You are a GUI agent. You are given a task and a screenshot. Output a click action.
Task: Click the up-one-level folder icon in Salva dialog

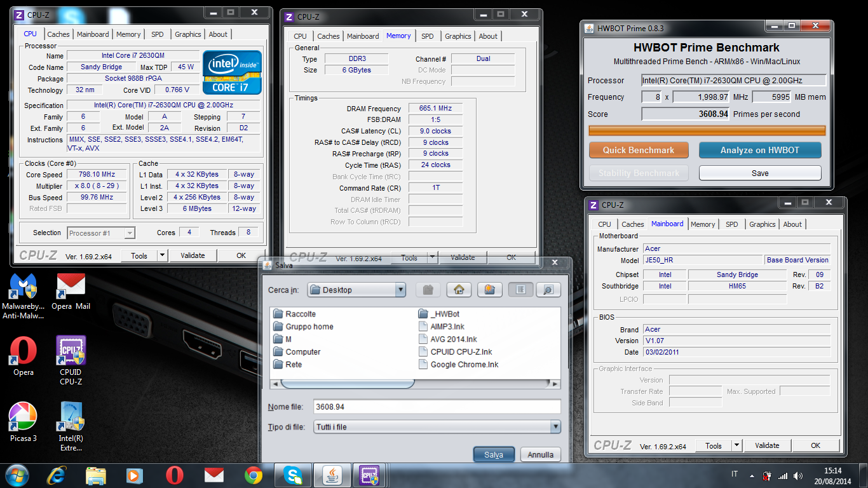[x=428, y=290]
